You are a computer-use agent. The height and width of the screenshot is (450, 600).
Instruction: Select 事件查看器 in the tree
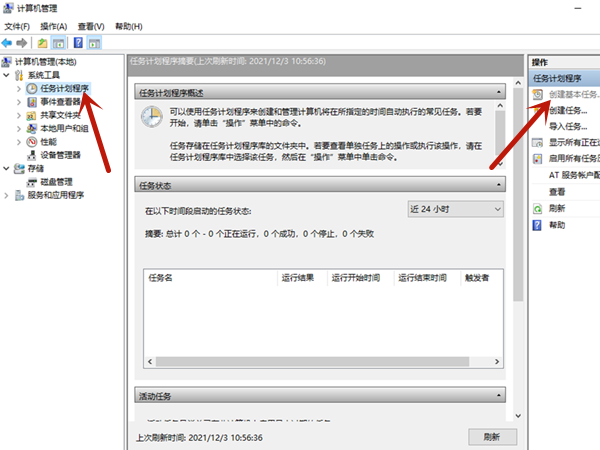coord(61,101)
